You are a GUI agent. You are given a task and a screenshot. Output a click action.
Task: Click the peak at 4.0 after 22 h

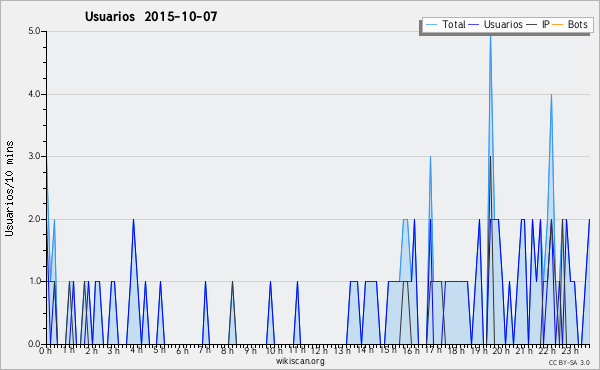(x=551, y=95)
